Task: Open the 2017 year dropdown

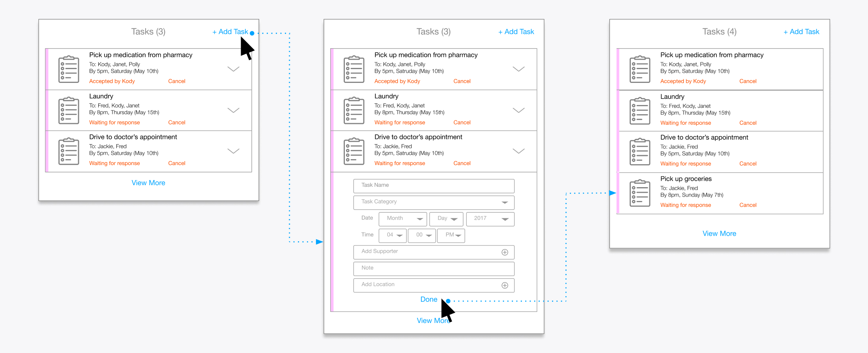Action: pos(490,219)
